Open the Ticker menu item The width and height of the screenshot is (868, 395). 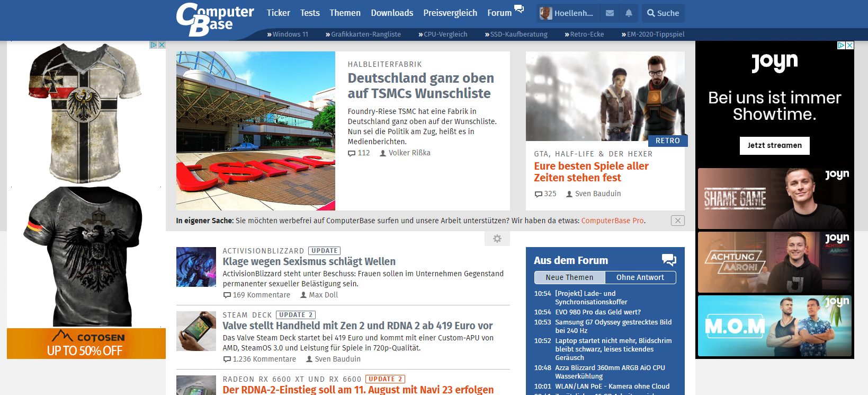coord(279,13)
